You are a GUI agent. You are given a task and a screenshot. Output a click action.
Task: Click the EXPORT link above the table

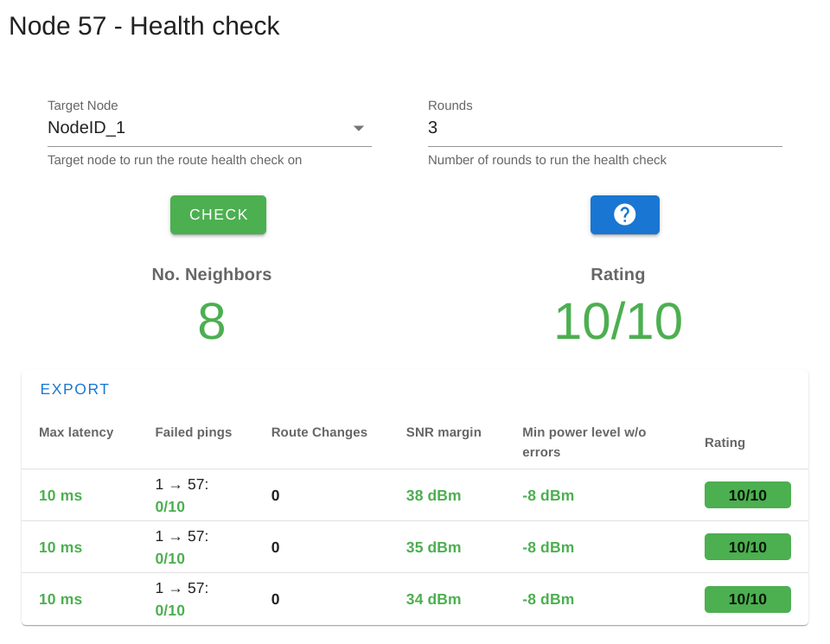click(x=74, y=389)
